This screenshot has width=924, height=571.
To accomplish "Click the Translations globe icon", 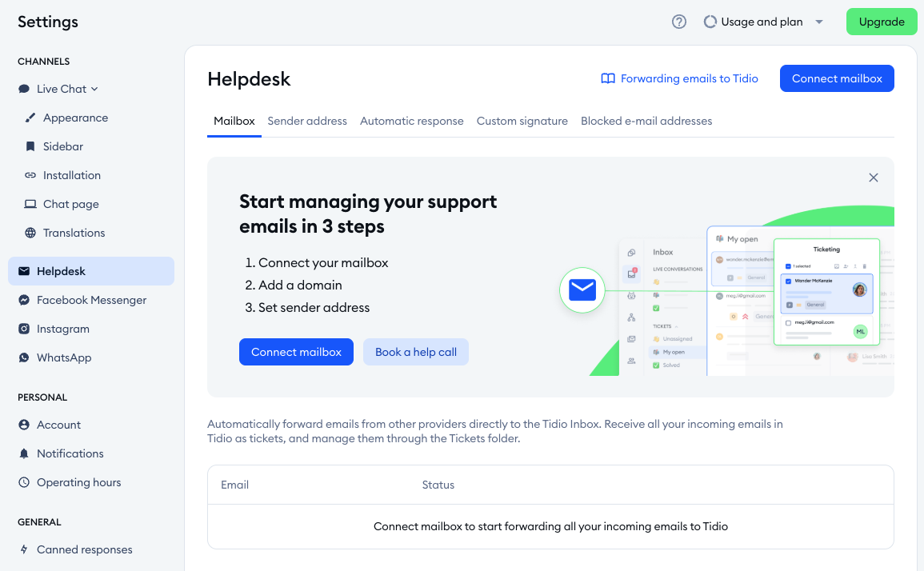I will (x=30, y=233).
